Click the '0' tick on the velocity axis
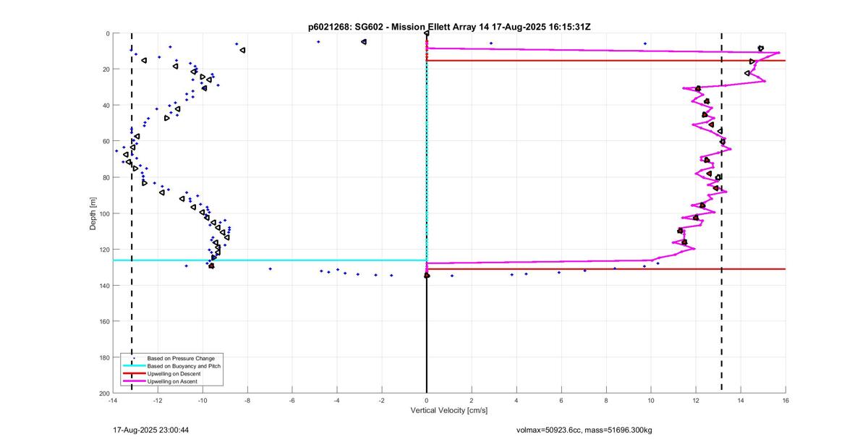Viewport: 868px width, 442px height. (x=427, y=400)
